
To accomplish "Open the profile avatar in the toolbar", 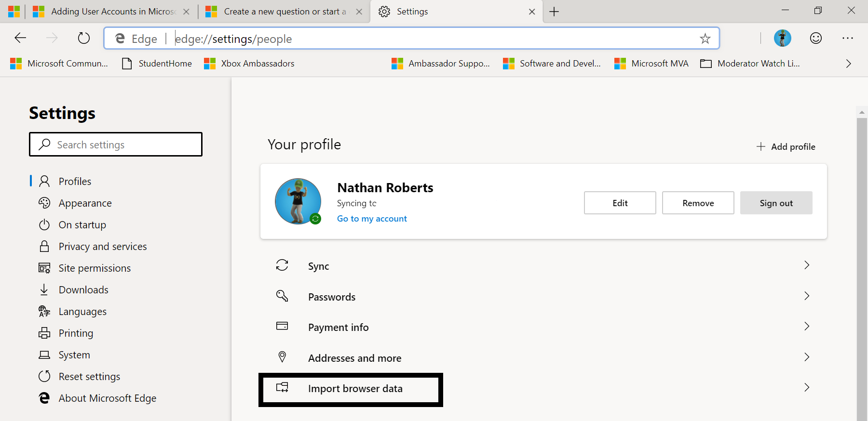I will pyautogui.click(x=783, y=38).
